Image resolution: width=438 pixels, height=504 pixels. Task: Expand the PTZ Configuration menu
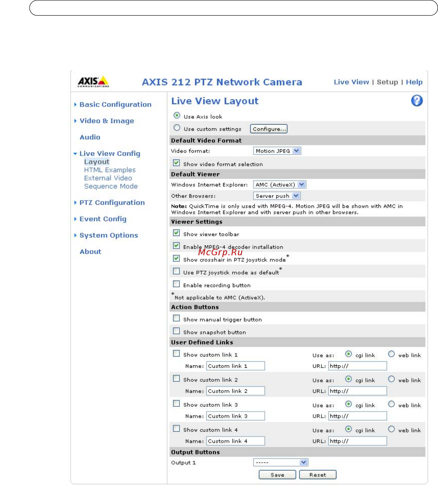tap(112, 203)
